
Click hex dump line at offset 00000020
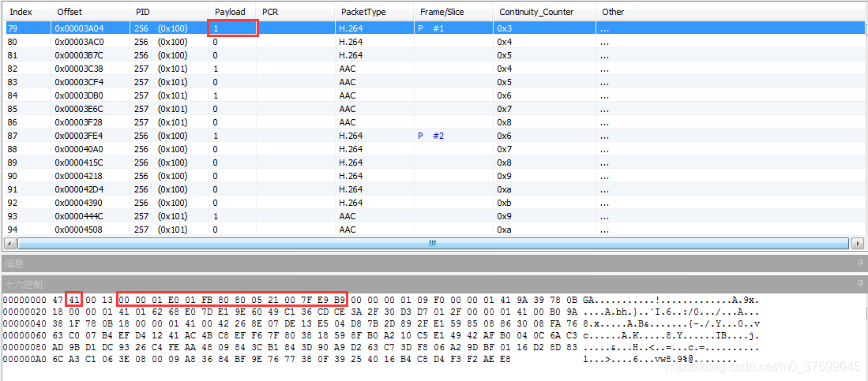(381, 312)
